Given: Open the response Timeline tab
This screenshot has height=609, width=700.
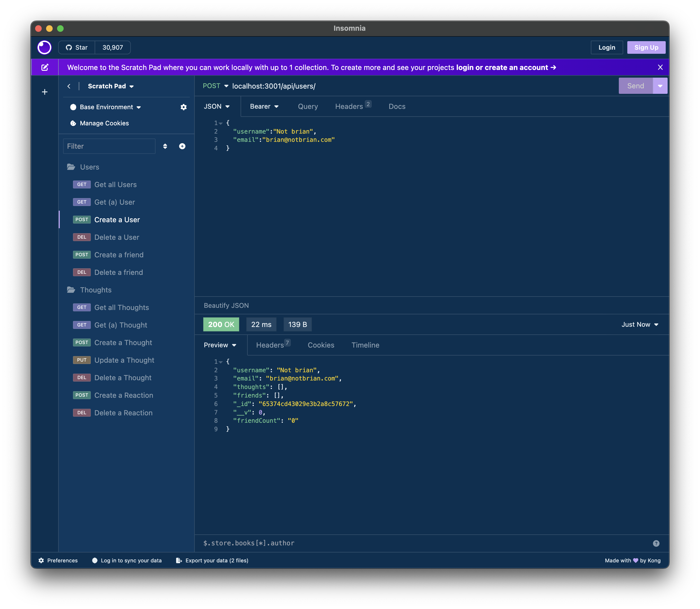Looking at the screenshot, I should tap(365, 345).
